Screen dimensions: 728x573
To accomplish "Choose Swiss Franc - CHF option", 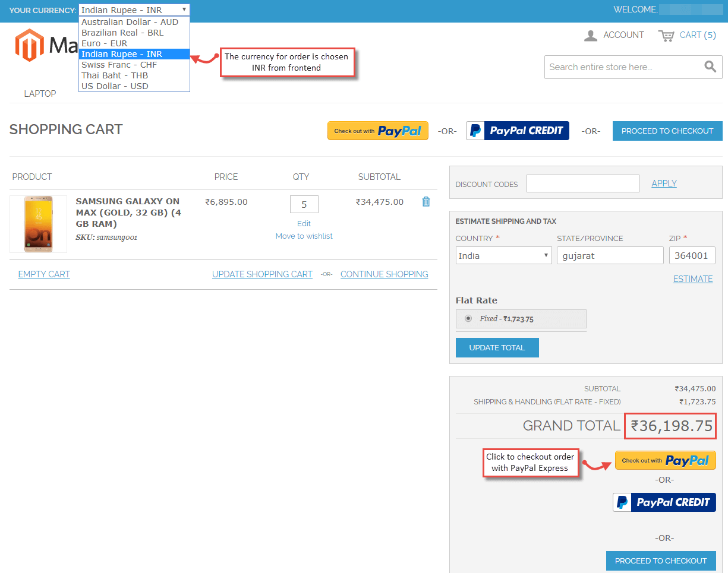I will click(134, 65).
